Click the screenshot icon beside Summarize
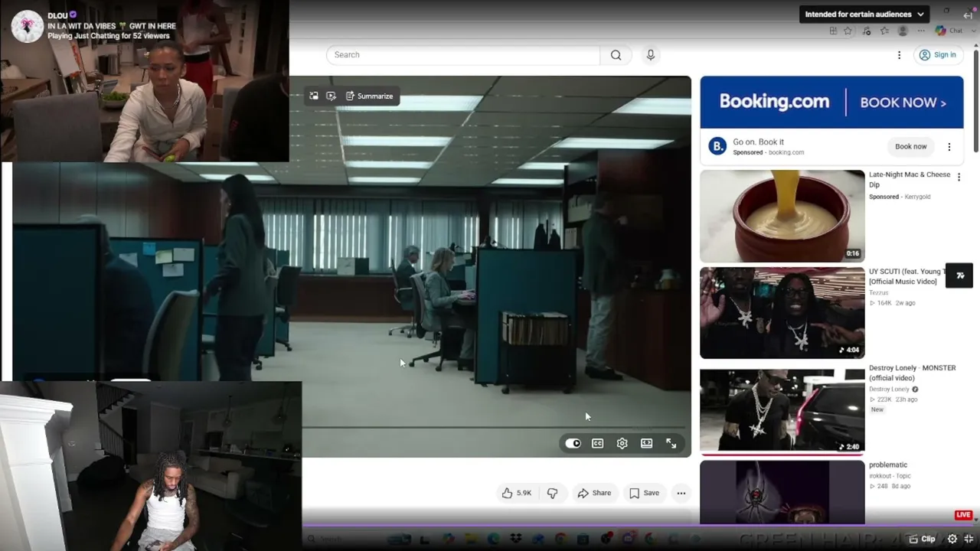This screenshot has height=551, width=980. tap(331, 96)
